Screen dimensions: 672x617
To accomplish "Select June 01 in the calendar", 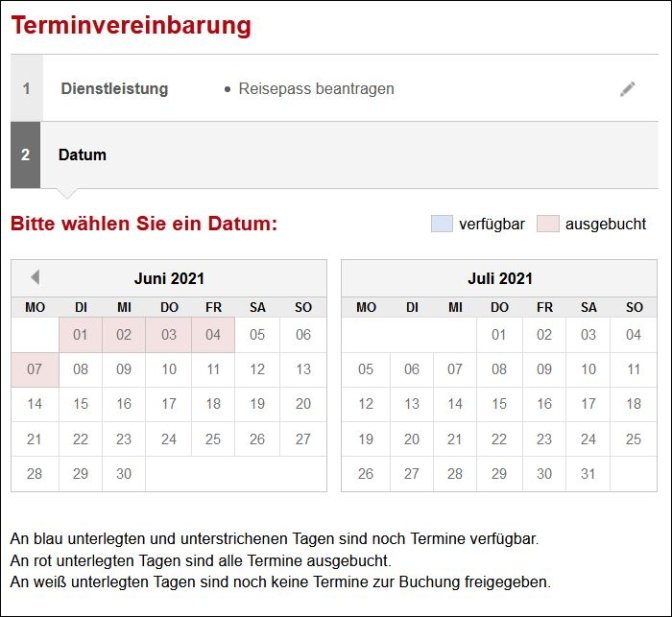I will tap(81, 335).
